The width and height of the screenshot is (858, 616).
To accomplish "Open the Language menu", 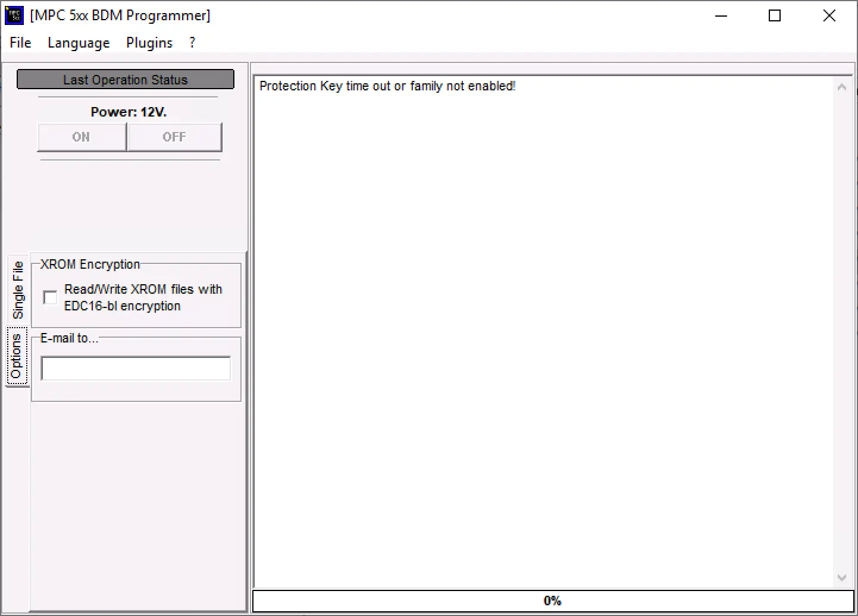I will [x=79, y=43].
